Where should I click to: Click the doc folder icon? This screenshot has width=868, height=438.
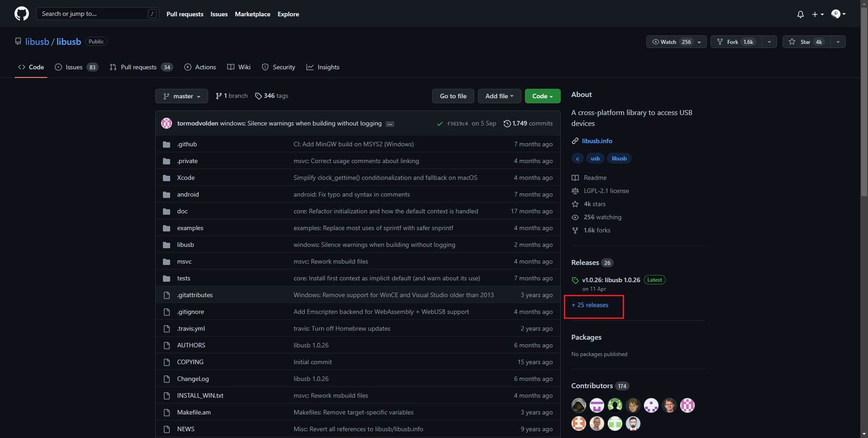(x=167, y=212)
